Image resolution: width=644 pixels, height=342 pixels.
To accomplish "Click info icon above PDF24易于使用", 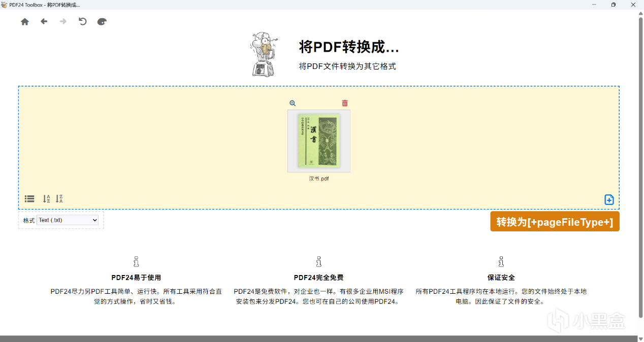I will [136, 262].
